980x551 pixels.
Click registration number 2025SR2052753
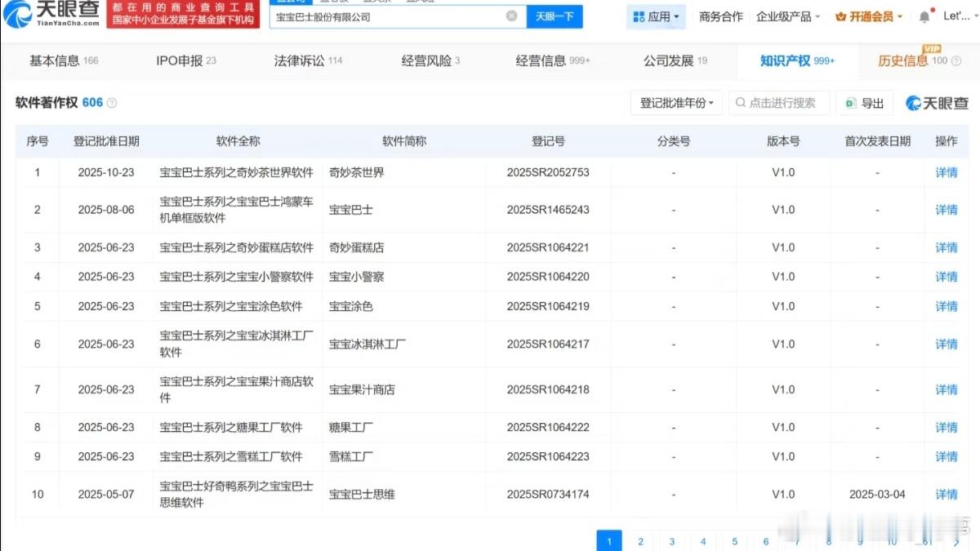(548, 172)
